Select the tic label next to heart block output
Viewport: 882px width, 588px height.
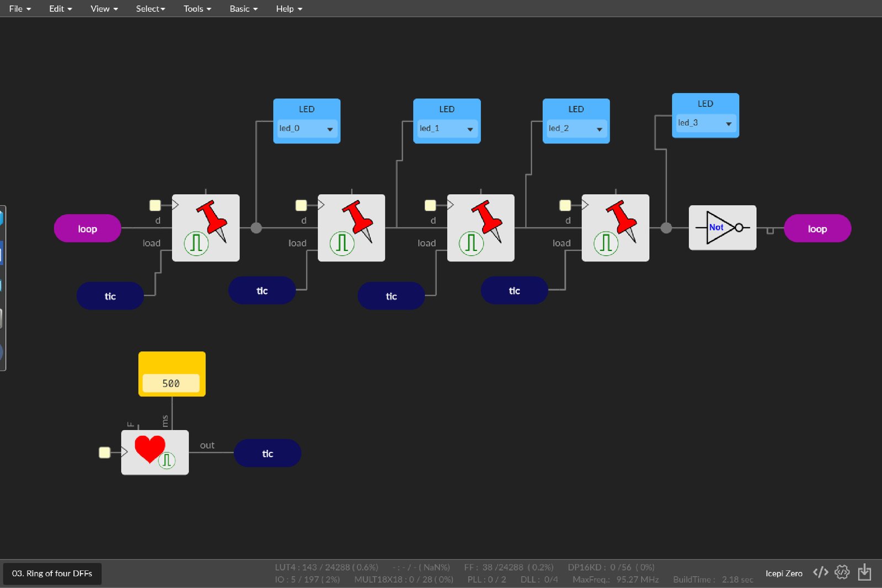tap(268, 453)
